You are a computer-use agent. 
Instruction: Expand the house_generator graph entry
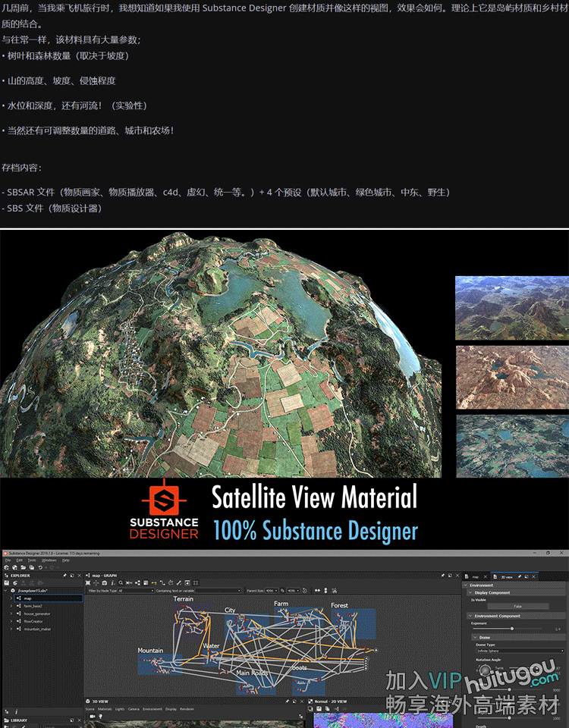point(11,613)
